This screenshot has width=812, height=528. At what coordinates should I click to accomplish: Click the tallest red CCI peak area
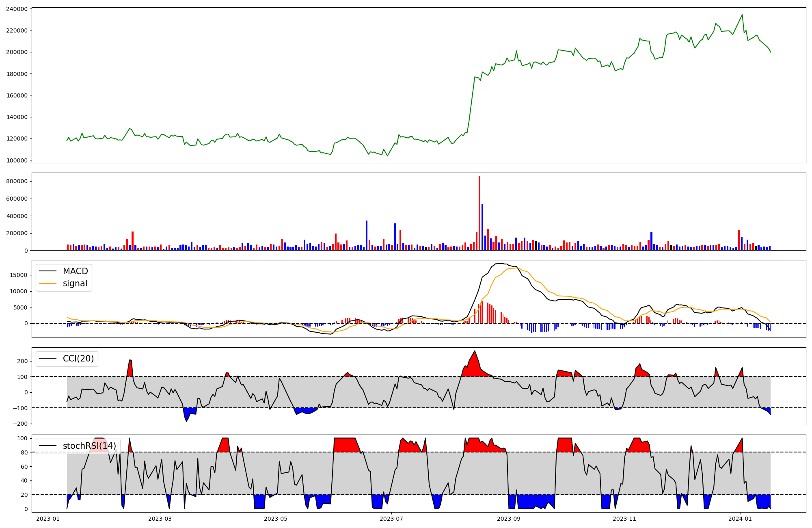tap(474, 366)
